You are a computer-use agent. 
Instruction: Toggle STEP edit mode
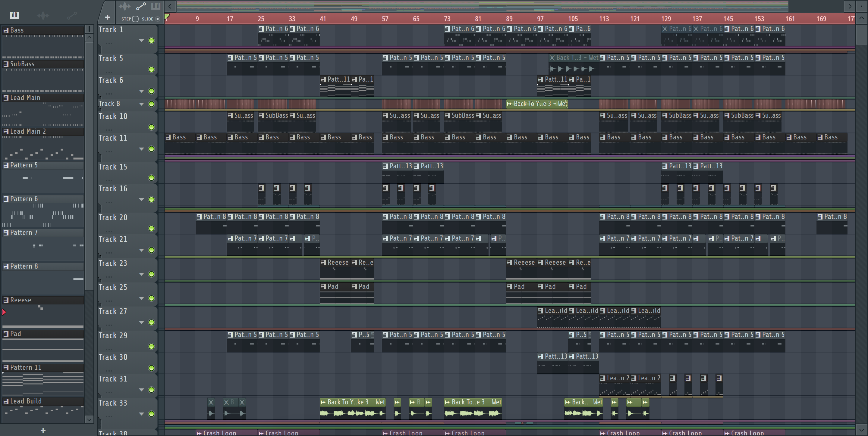coord(135,19)
